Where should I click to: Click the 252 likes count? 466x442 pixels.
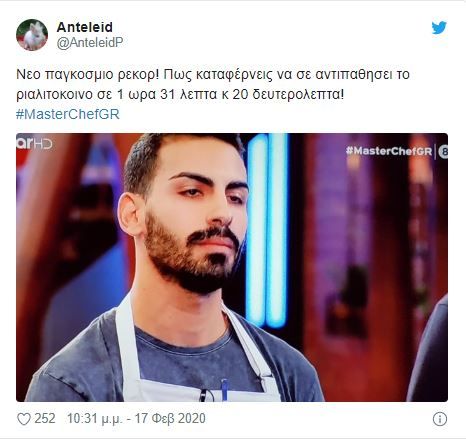tap(45, 419)
